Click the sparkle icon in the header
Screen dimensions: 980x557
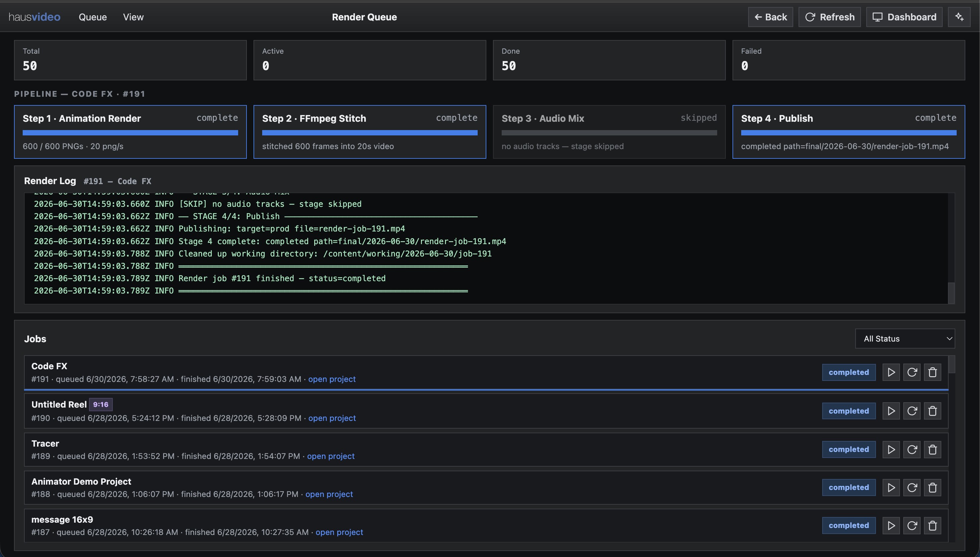[959, 17]
